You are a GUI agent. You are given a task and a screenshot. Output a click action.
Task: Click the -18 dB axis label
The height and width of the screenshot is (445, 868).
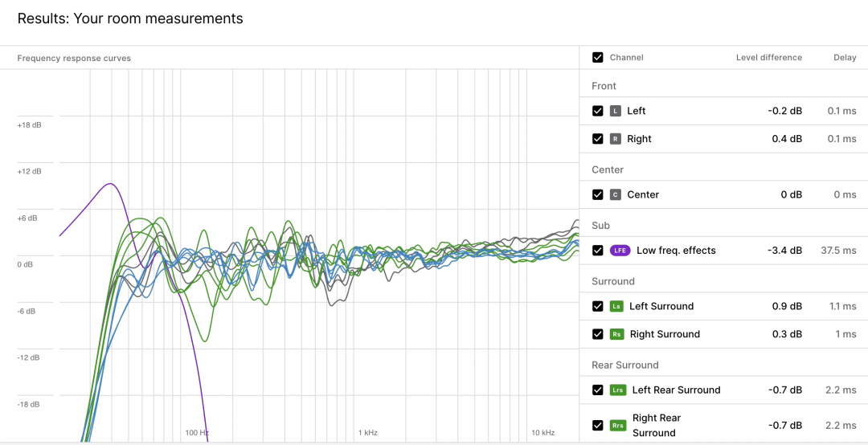(28, 404)
